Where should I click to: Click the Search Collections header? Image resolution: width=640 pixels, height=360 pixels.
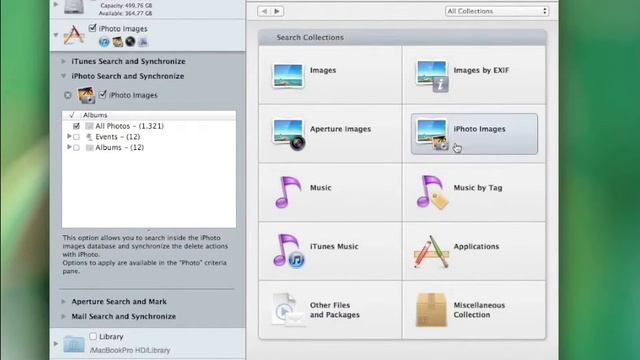tap(402, 38)
